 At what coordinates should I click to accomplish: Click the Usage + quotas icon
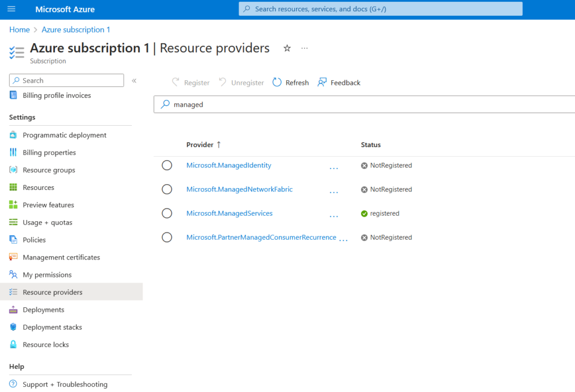tap(13, 222)
